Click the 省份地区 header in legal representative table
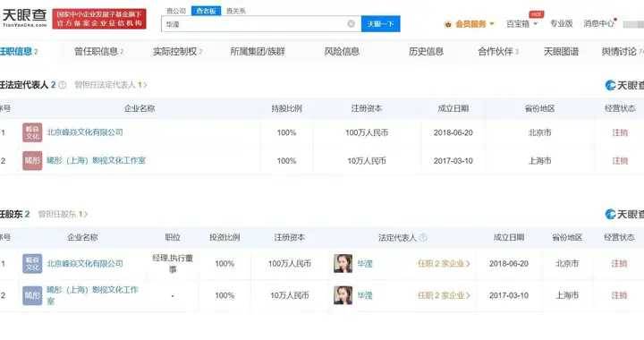Image resolution: width=644 pixels, height=340 pixels. click(x=539, y=108)
